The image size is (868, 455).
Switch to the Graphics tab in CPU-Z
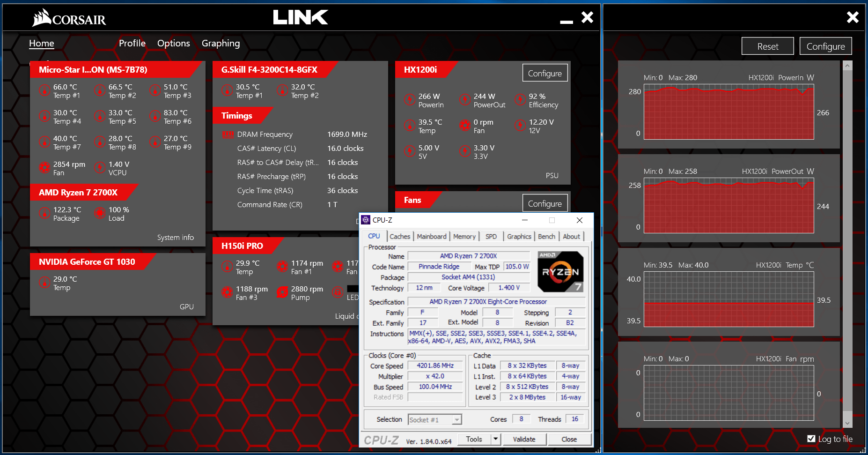coord(519,237)
